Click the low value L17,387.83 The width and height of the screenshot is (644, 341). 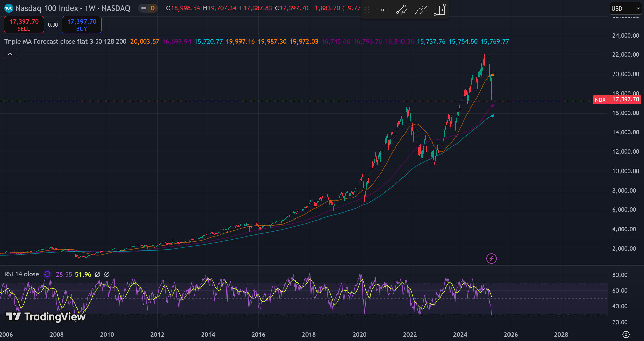coord(256,8)
